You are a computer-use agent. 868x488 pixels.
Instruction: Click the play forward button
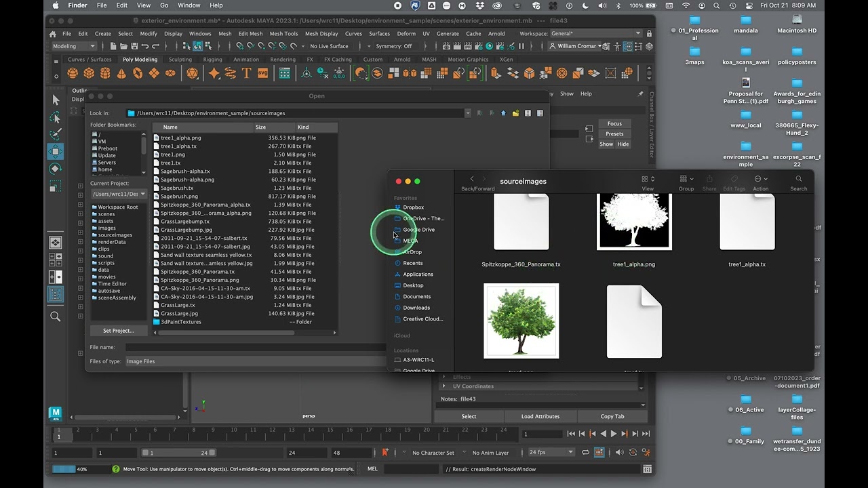click(x=614, y=434)
